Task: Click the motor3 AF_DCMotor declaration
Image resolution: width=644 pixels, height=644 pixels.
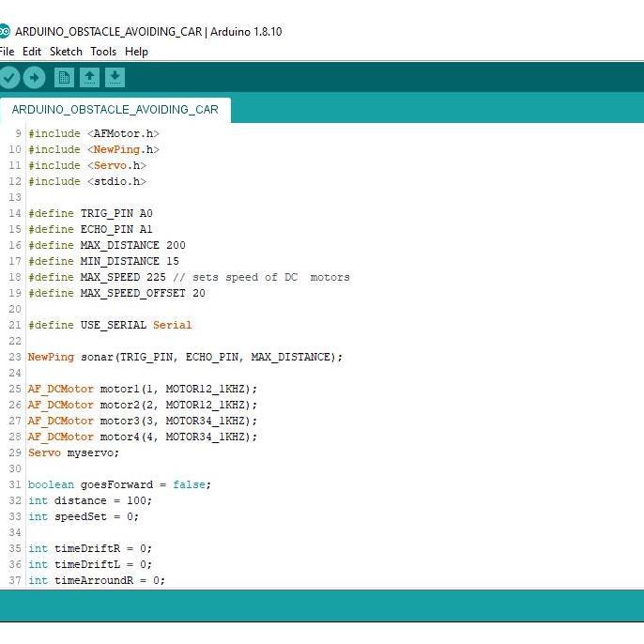Action: [x=143, y=422]
